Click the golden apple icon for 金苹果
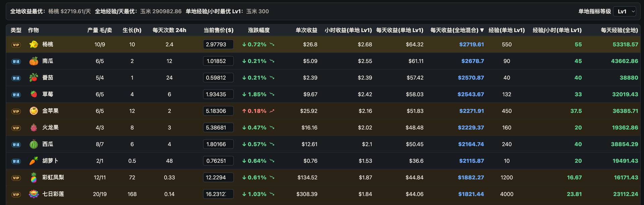Screen dimensions: 644x205 pos(34,111)
